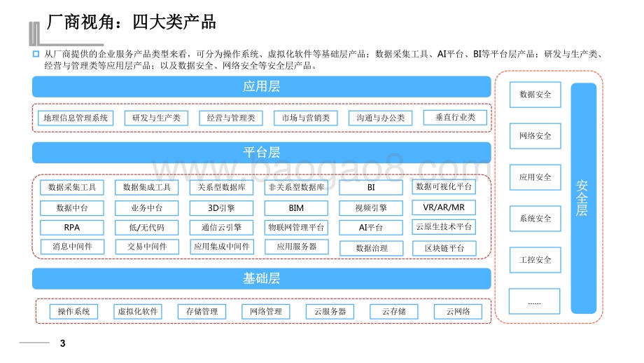Select the 经营与管理类 box
The width and height of the screenshot is (644, 363).
tap(231, 118)
